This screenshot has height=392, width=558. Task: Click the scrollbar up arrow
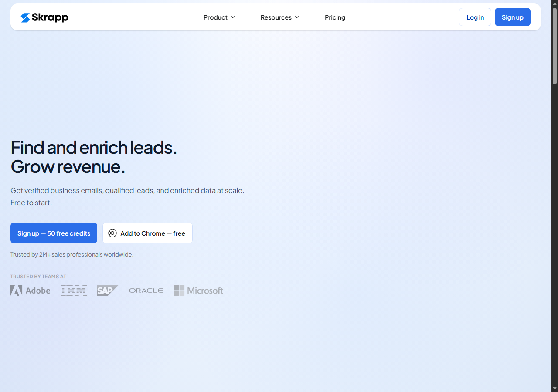pyautogui.click(x=555, y=3)
